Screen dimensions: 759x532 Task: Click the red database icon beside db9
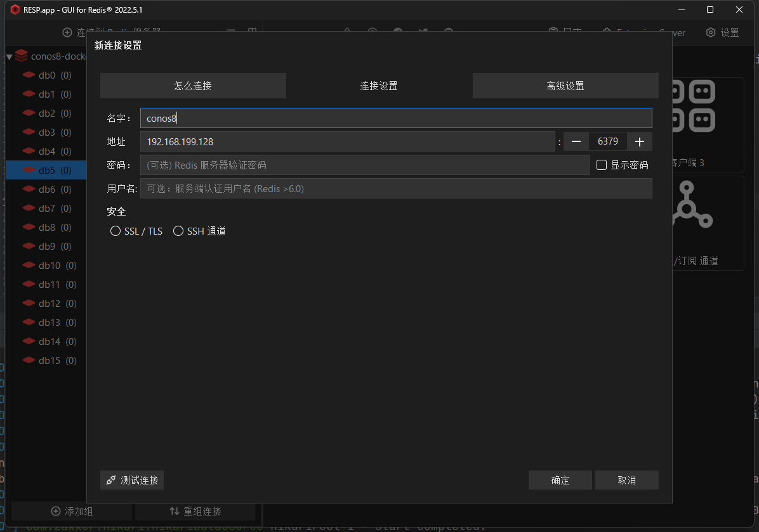(29, 245)
